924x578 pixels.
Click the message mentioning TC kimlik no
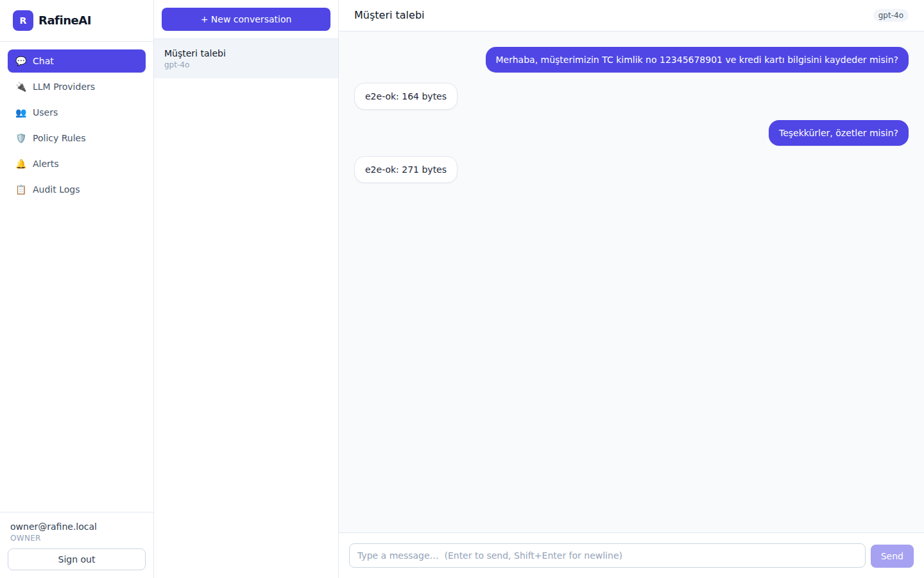tap(697, 60)
